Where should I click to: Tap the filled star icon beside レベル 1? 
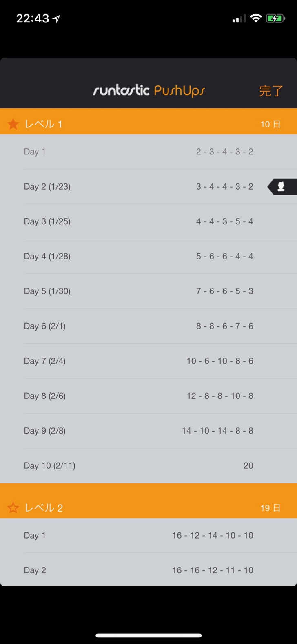click(13, 124)
